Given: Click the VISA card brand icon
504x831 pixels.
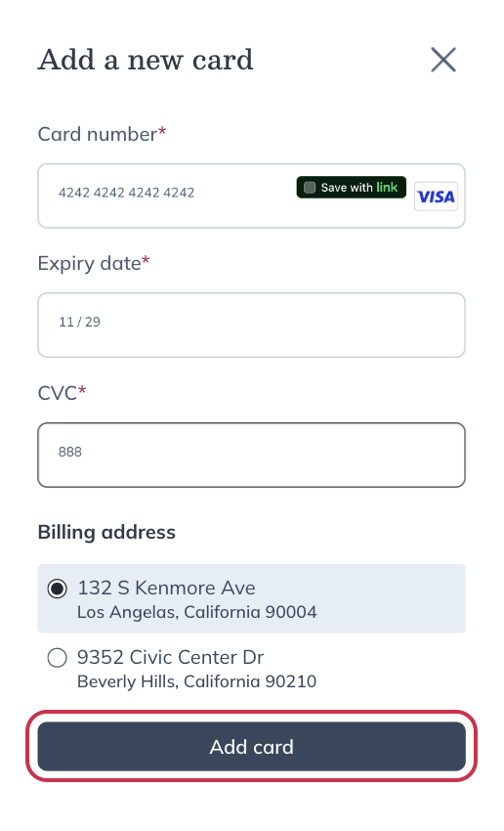Looking at the screenshot, I should 436,197.
